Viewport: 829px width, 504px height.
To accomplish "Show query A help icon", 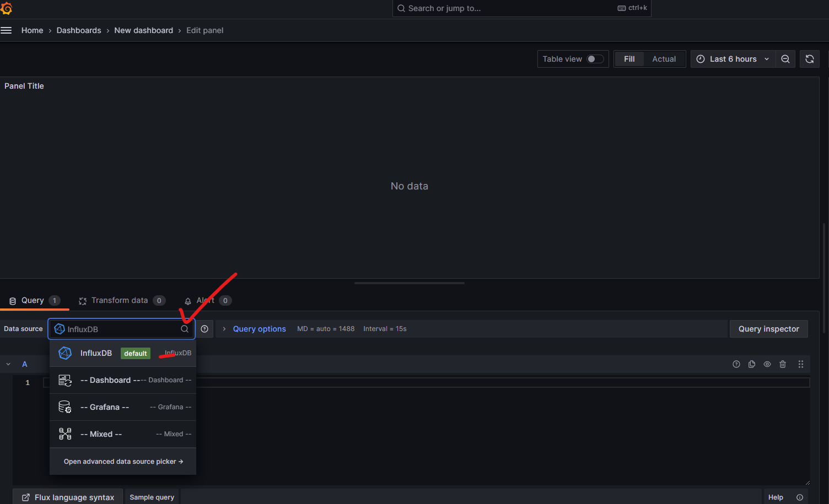I will click(x=736, y=364).
